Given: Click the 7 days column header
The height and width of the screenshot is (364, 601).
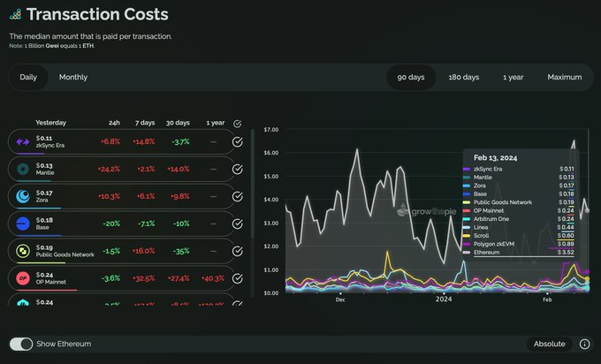Looking at the screenshot, I should (x=145, y=123).
